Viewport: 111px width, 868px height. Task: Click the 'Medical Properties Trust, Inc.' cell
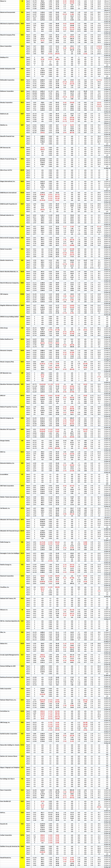[x=10, y=407]
